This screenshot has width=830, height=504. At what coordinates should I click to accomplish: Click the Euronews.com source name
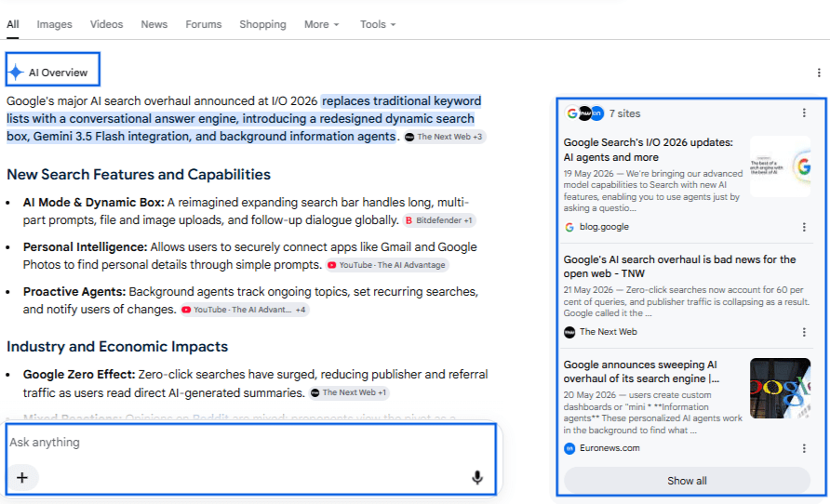(x=609, y=448)
